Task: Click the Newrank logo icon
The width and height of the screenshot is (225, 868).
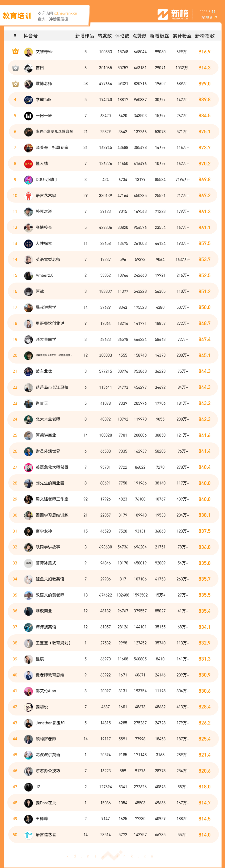Action: click(163, 14)
